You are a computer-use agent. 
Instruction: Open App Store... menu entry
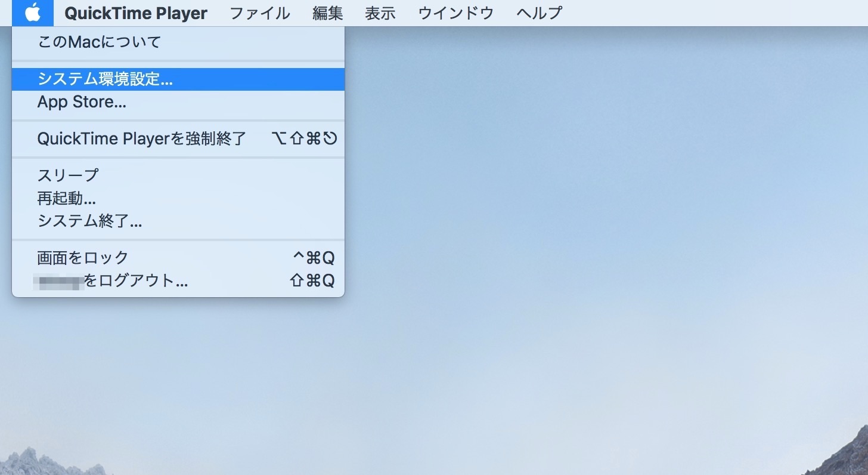click(178, 102)
